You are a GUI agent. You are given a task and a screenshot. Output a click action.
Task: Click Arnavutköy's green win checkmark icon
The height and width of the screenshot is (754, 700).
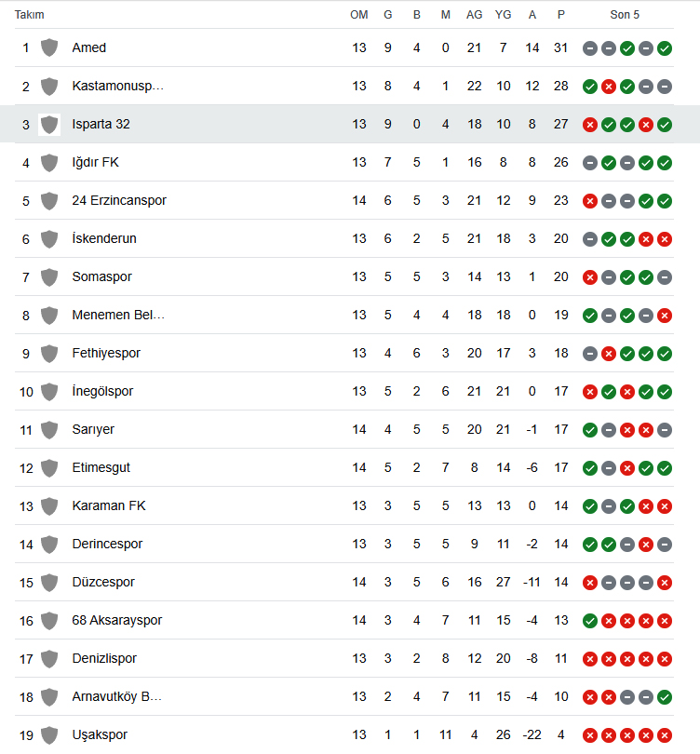click(x=665, y=697)
